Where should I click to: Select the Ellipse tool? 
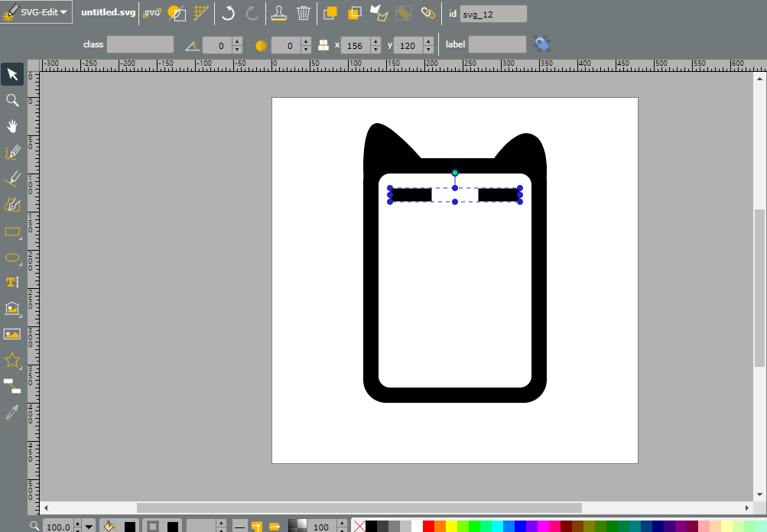click(12, 258)
